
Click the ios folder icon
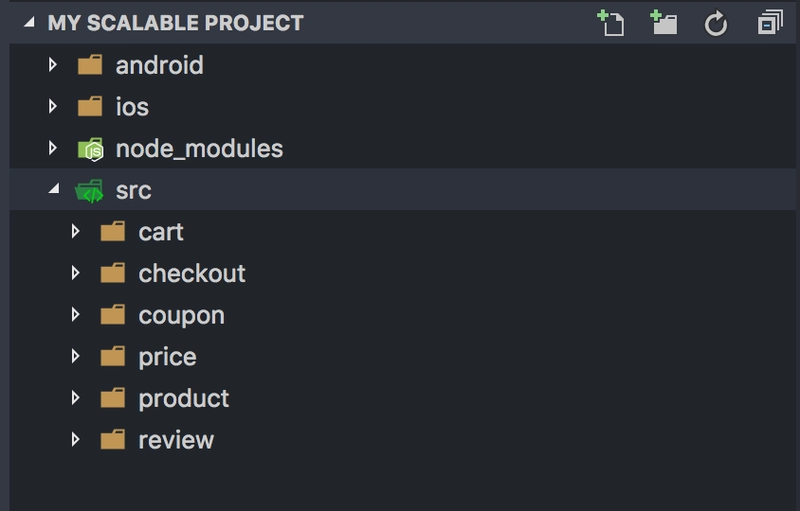point(90,107)
